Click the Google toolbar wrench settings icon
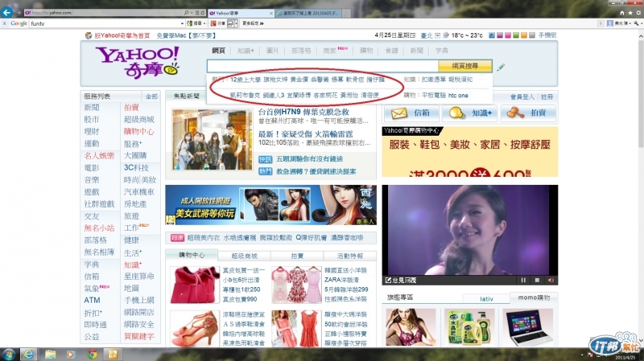This screenshot has height=361, width=644. click(636, 23)
